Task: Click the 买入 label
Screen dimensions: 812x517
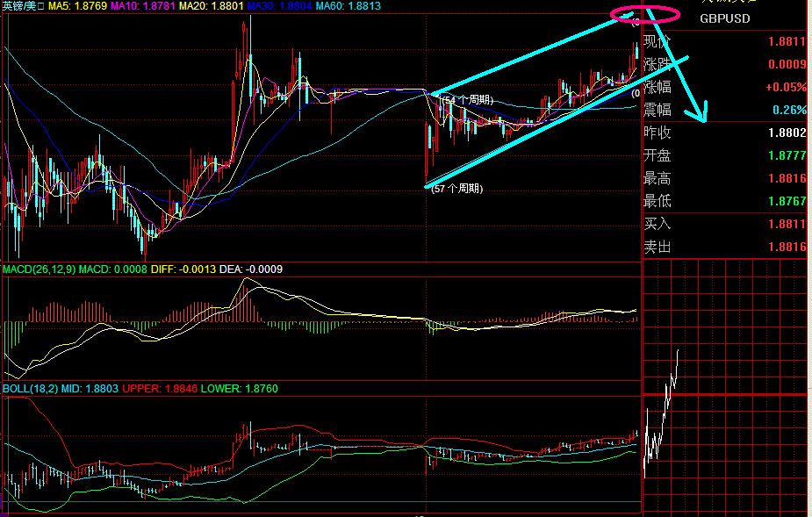Action: [x=658, y=224]
